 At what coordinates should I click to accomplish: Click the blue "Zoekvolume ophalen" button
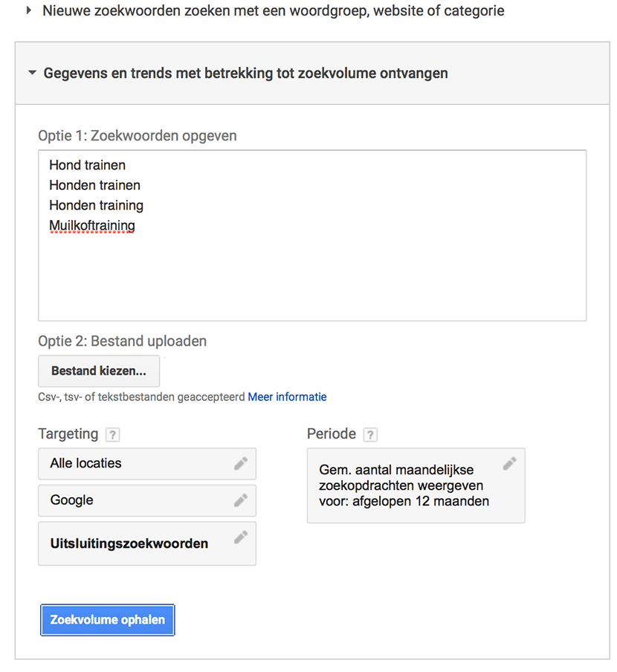(x=108, y=620)
